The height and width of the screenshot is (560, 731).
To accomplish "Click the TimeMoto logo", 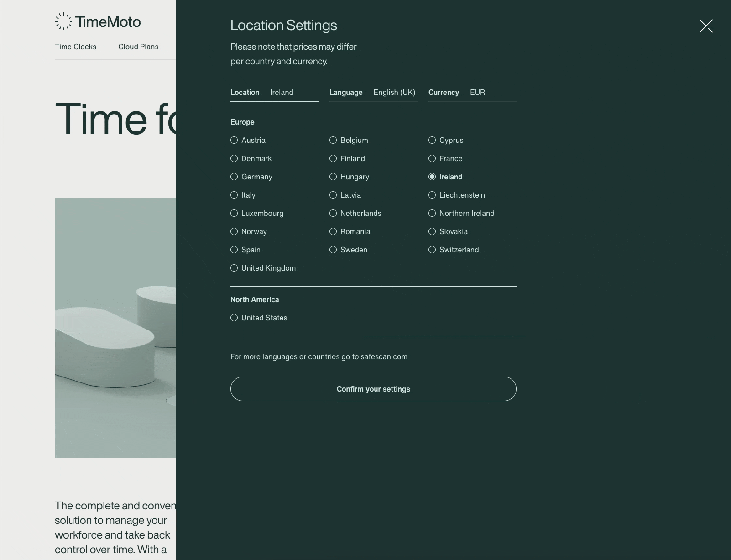I will [98, 21].
